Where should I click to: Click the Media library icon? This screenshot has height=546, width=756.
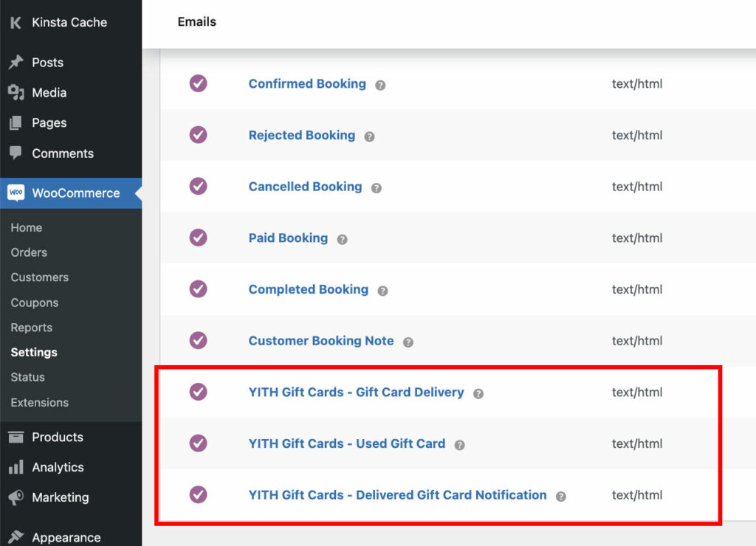16,92
